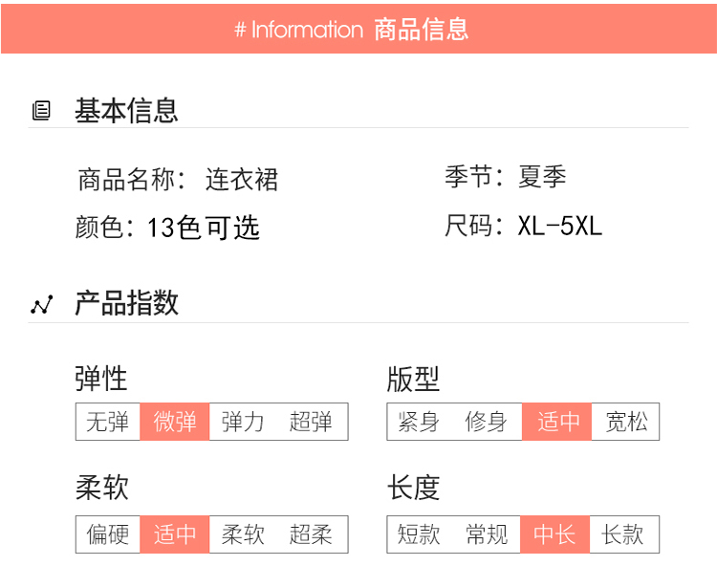Choose 宽松 fit option

pos(626,422)
